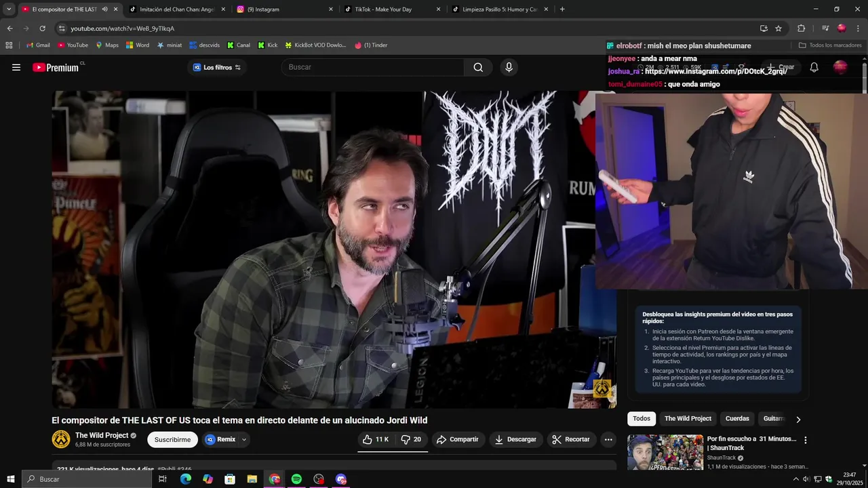Open File Explorer from the taskbar

252,479
